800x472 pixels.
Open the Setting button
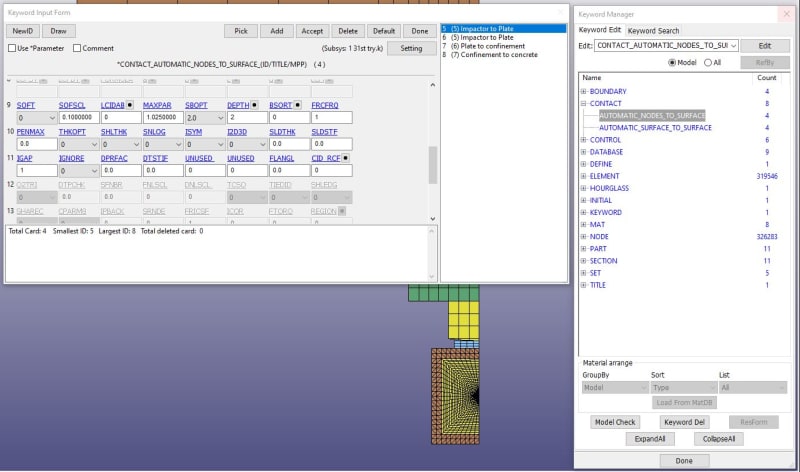click(x=411, y=48)
